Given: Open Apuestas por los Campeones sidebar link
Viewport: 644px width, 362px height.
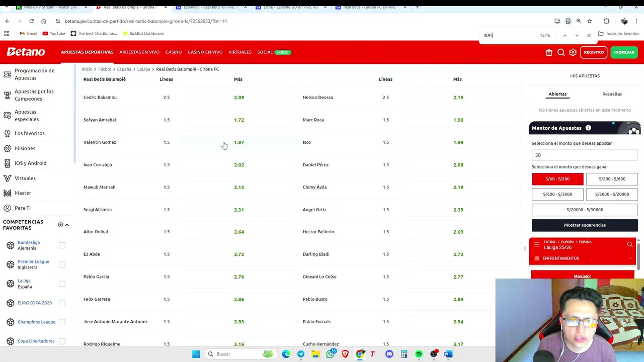Looking at the screenshot, I should tap(34, 95).
